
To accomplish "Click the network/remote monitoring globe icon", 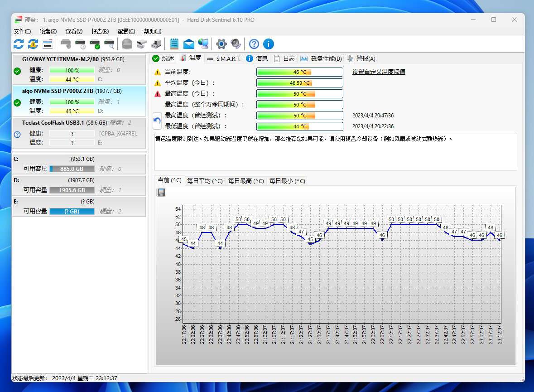I will pyautogui.click(x=204, y=44).
